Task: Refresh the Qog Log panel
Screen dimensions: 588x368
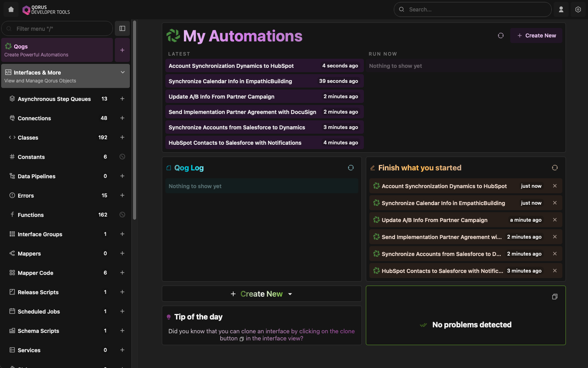Action: click(351, 168)
